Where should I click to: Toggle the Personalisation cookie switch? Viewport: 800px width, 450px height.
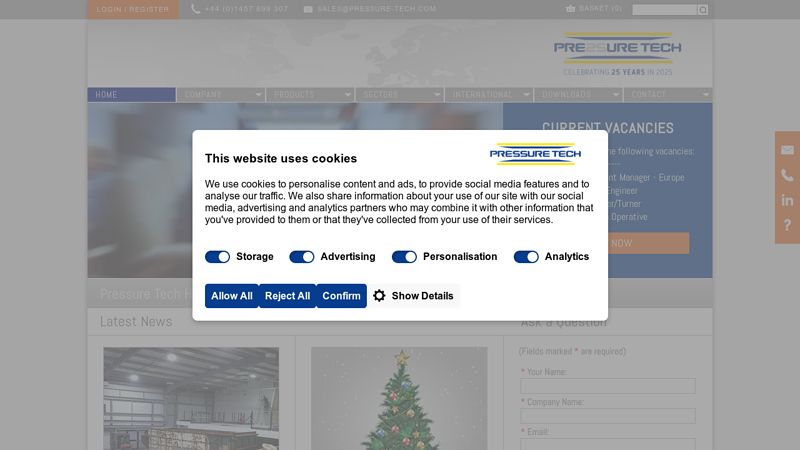point(404,257)
